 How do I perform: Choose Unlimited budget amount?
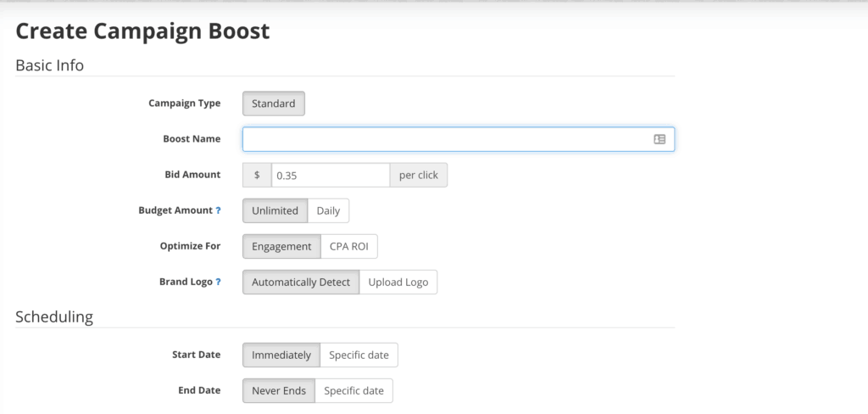point(275,210)
